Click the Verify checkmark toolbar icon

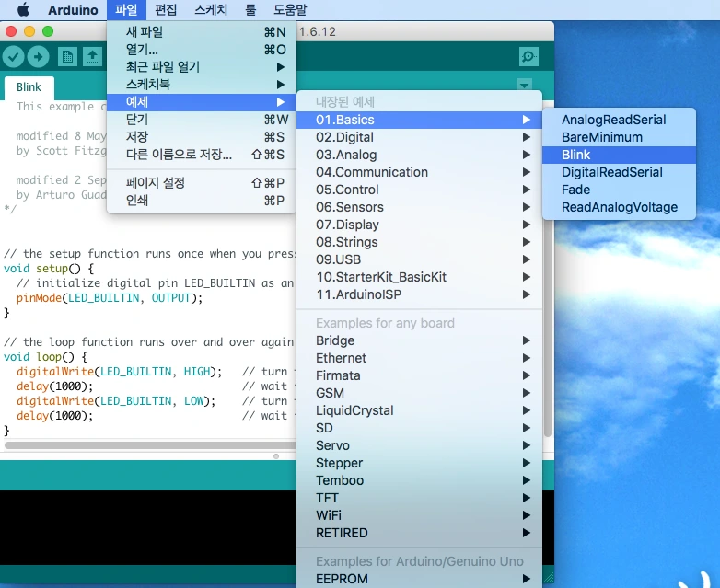point(13,57)
